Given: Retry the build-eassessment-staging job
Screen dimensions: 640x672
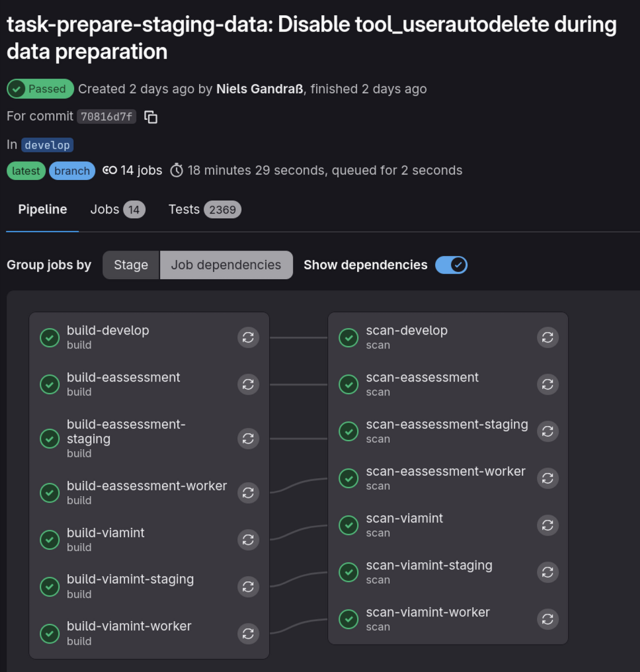Looking at the screenshot, I should [x=248, y=438].
